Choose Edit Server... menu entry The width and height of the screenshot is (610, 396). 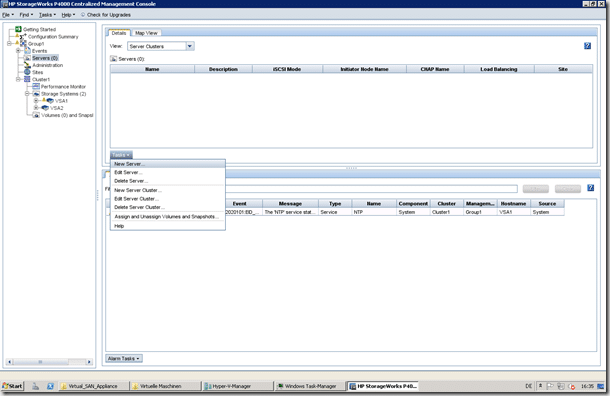point(168,172)
